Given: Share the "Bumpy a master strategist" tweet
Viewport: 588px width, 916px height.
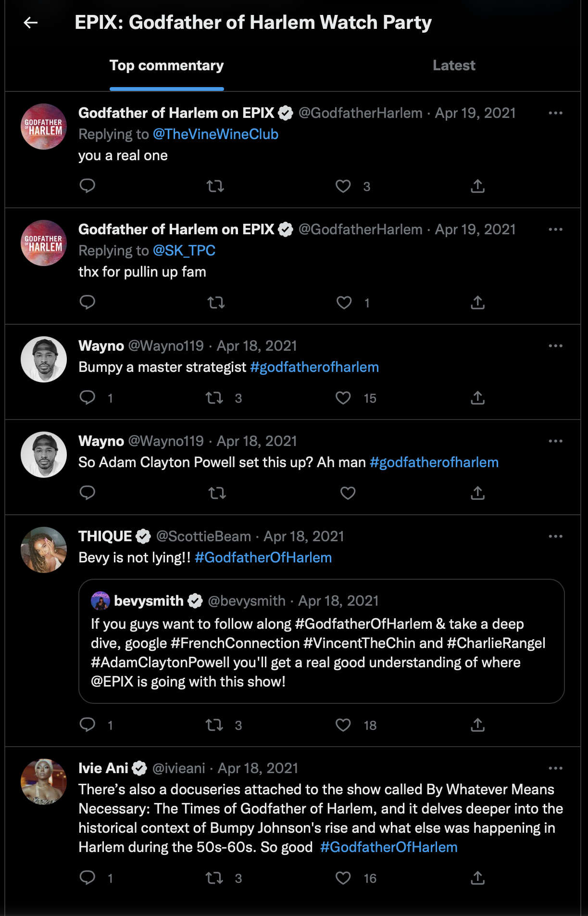Looking at the screenshot, I should point(477,398).
